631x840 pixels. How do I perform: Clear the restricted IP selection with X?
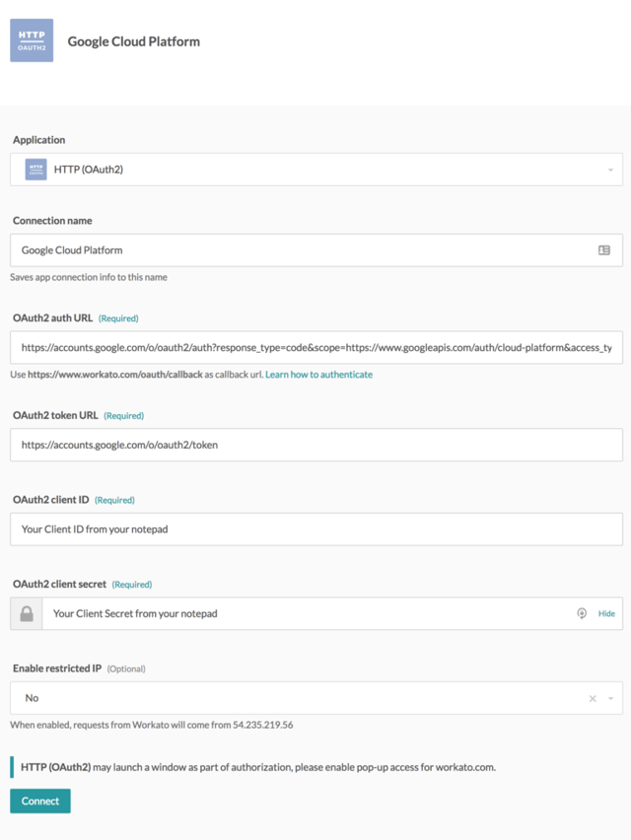593,699
